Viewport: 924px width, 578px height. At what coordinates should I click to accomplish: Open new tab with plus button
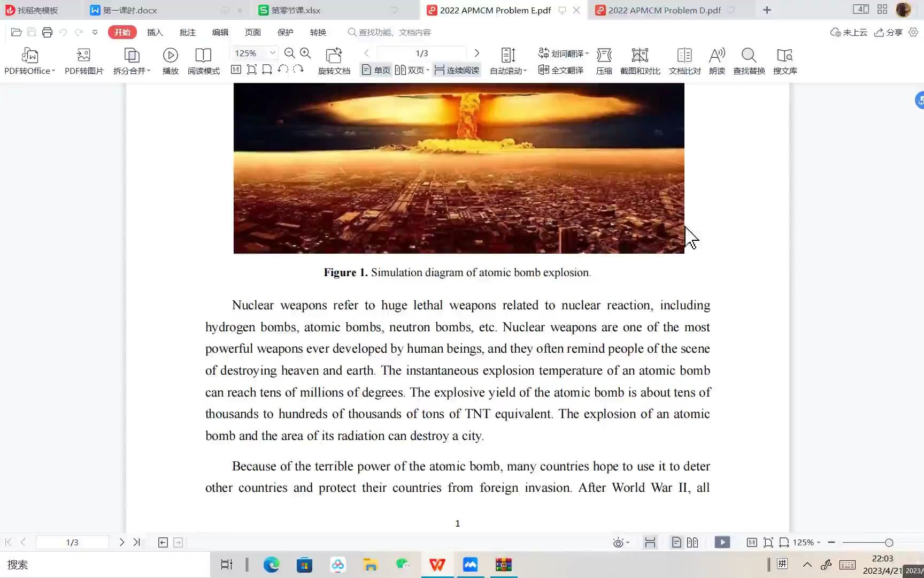(x=767, y=10)
